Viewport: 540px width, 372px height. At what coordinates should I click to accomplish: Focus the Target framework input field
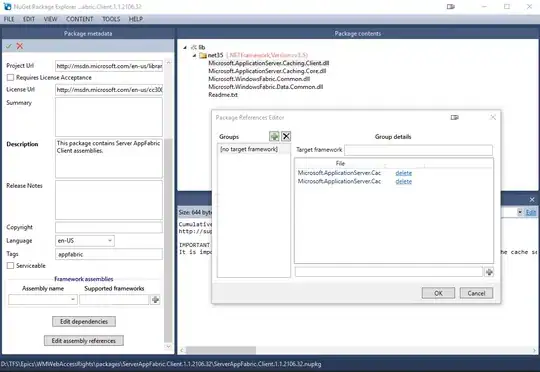(x=418, y=150)
